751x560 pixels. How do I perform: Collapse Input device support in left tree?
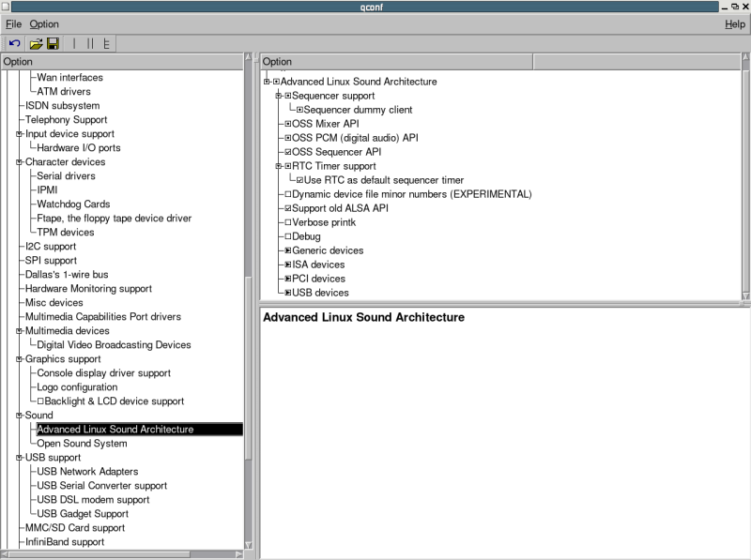tap(19, 134)
